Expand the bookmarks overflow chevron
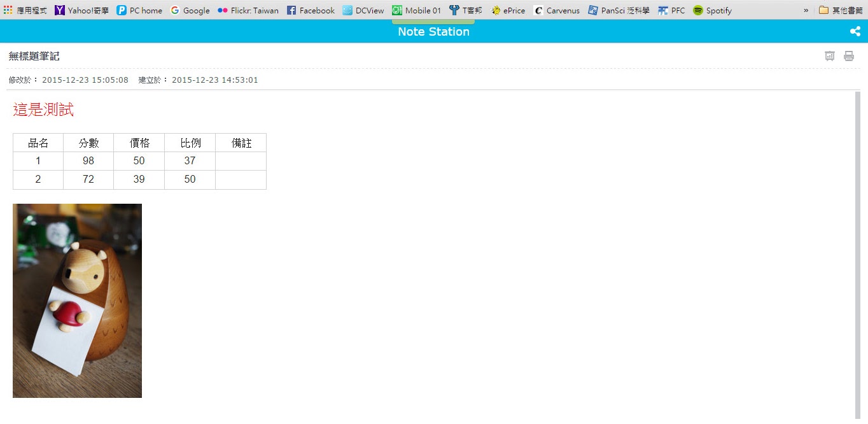 806,10
